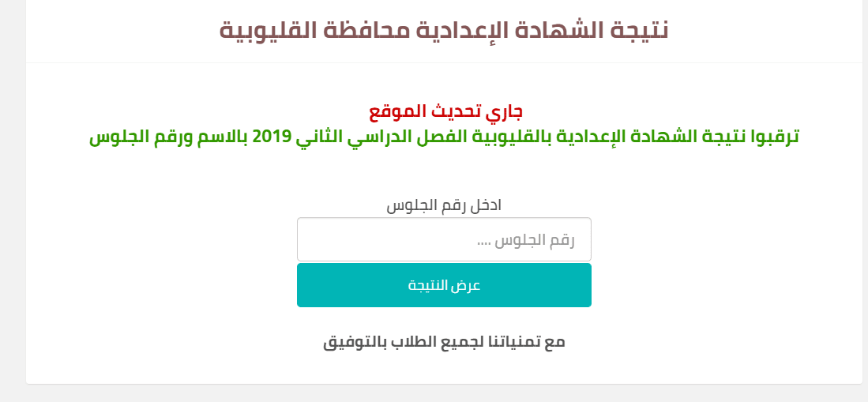The height and width of the screenshot is (402, 868).
Task: Click the word بالتوفيق in the footer message
Action: click(354, 342)
